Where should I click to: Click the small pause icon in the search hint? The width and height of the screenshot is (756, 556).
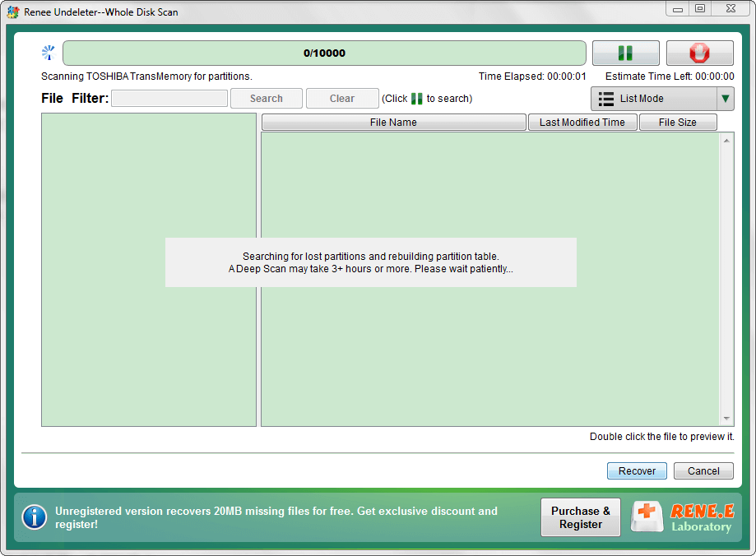[x=416, y=99]
